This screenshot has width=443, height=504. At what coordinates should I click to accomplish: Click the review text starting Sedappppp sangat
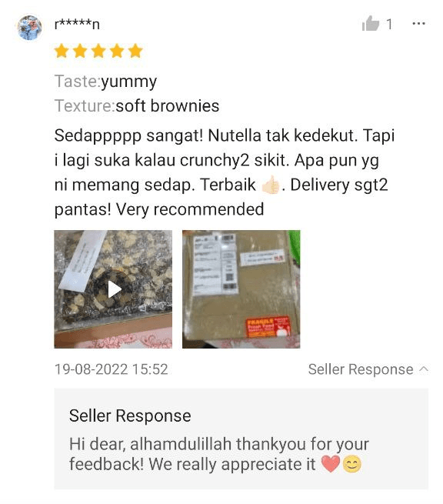225,172
